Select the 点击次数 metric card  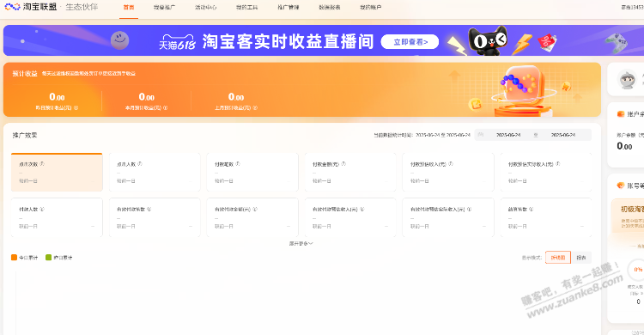pos(57,173)
